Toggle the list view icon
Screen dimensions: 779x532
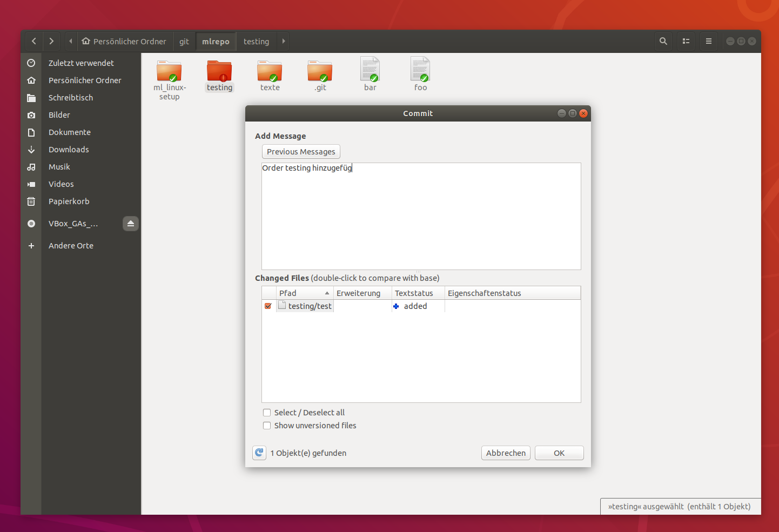[x=686, y=41]
